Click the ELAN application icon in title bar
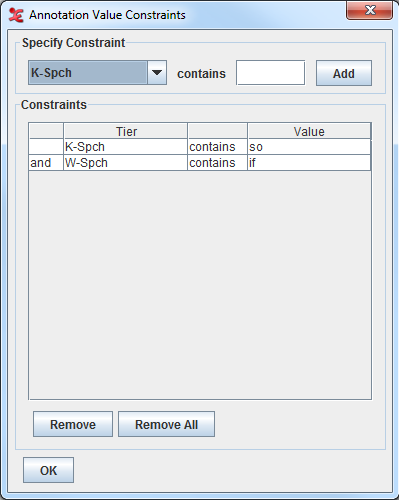This screenshot has height=500, width=399. click(x=16, y=15)
